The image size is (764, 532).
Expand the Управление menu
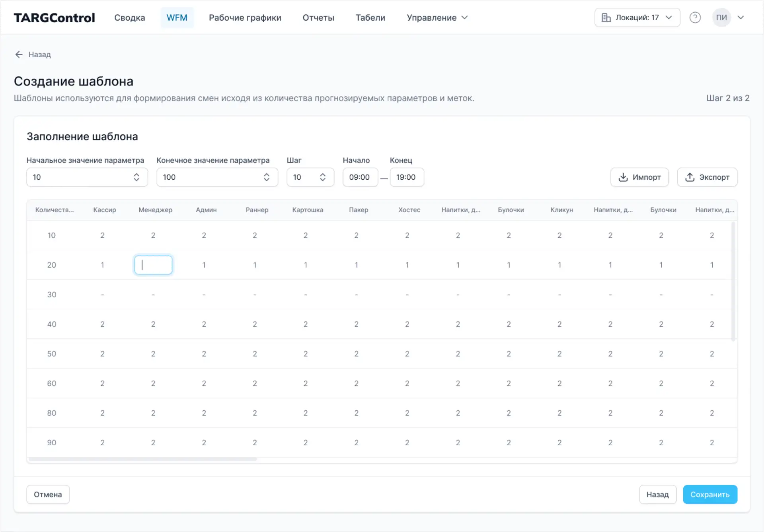[437, 17]
